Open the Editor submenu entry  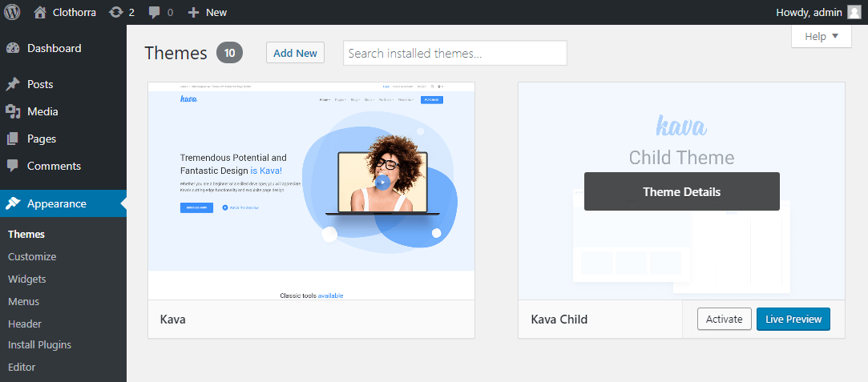[x=22, y=367]
